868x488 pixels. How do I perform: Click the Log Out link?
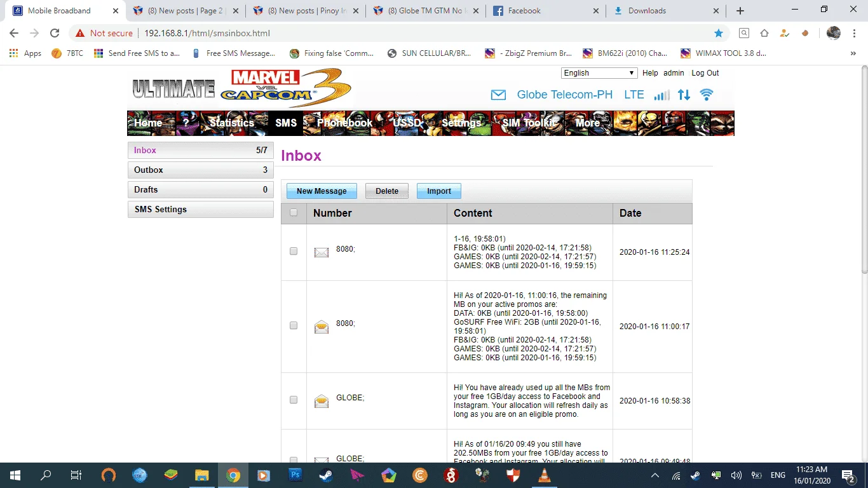[x=705, y=73]
